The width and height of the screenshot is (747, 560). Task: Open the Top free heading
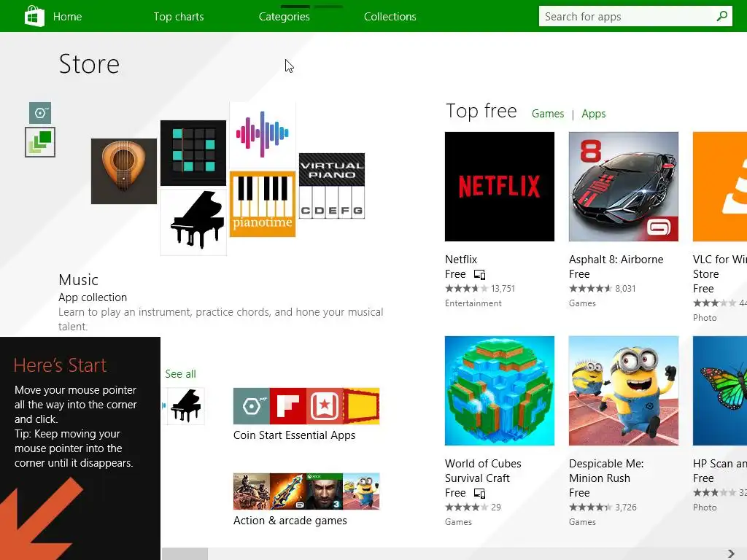tap(481, 111)
